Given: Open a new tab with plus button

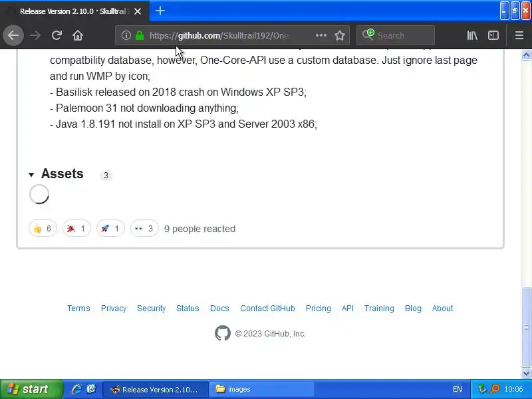Looking at the screenshot, I should coord(160,11).
